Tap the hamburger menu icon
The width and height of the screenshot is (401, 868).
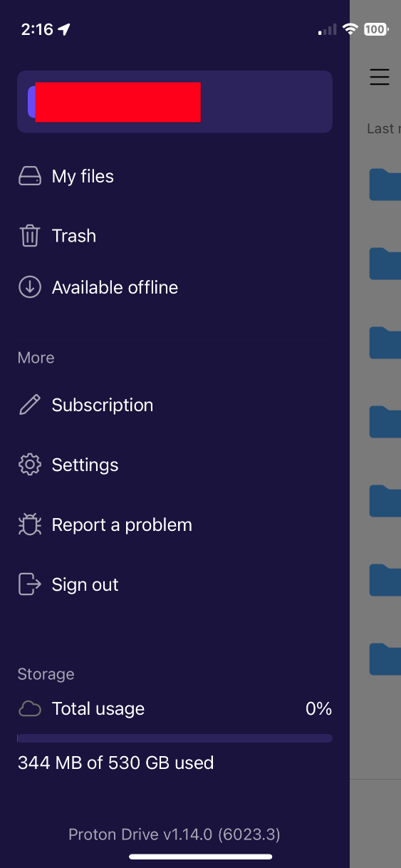[x=380, y=77]
